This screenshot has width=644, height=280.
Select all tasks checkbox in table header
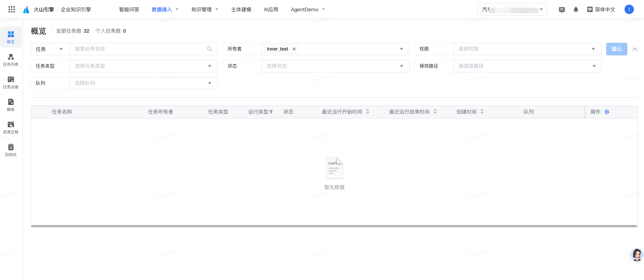[x=40, y=112]
